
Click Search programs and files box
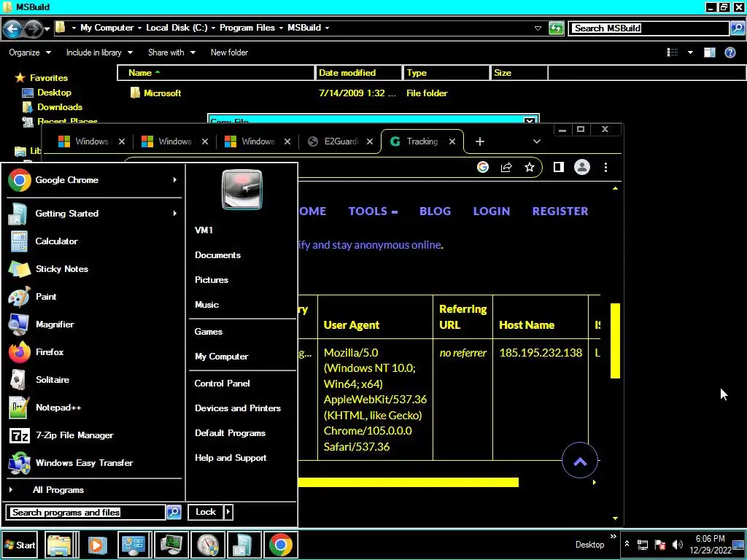tap(87, 513)
